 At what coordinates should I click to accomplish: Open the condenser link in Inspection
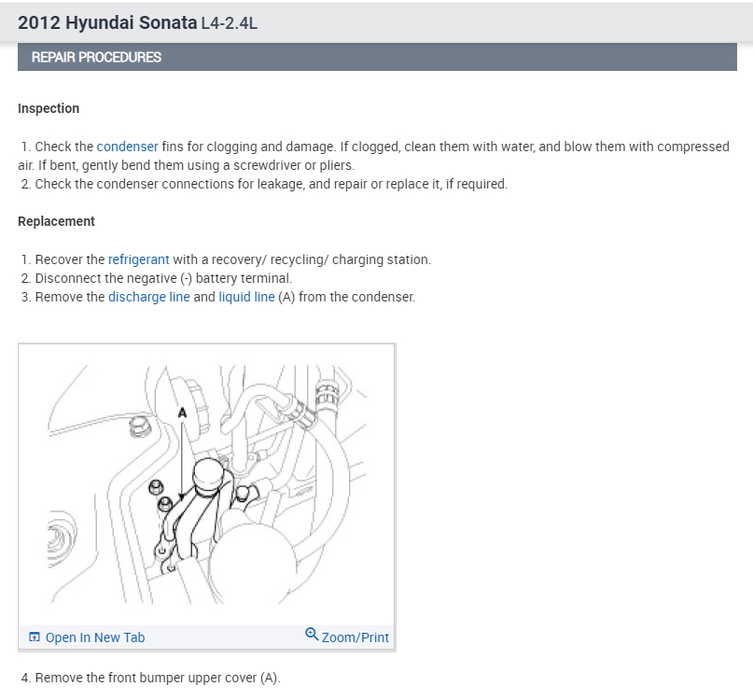pos(127,147)
